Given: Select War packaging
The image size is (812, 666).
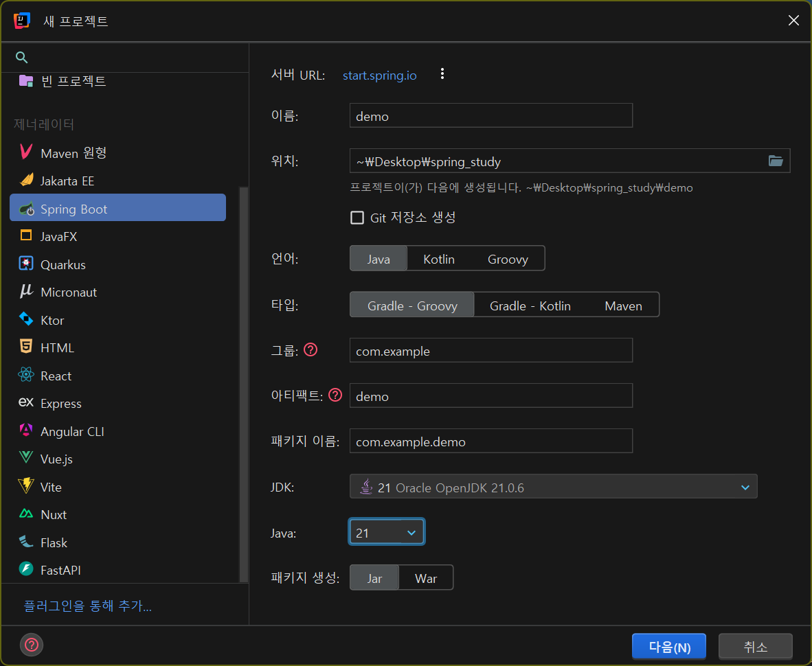Looking at the screenshot, I should (x=426, y=578).
